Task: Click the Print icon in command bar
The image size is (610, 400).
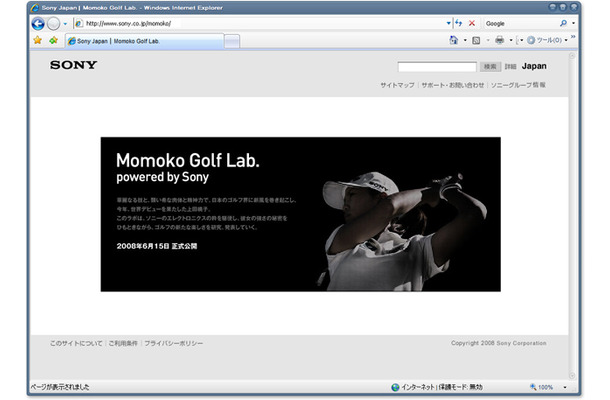Action: (500, 40)
